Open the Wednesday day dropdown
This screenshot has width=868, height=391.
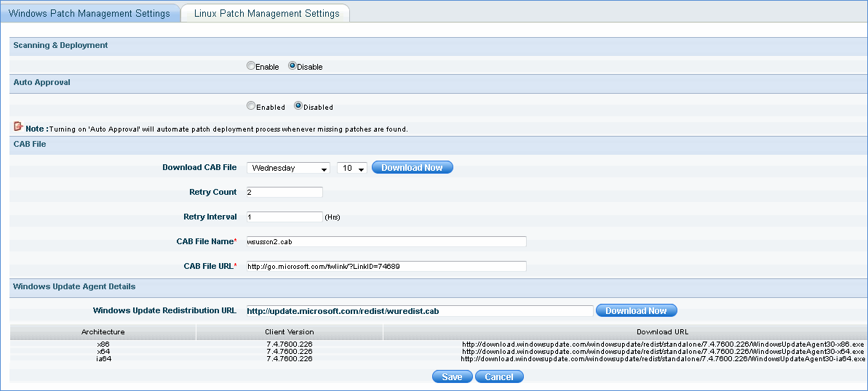(289, 168)
